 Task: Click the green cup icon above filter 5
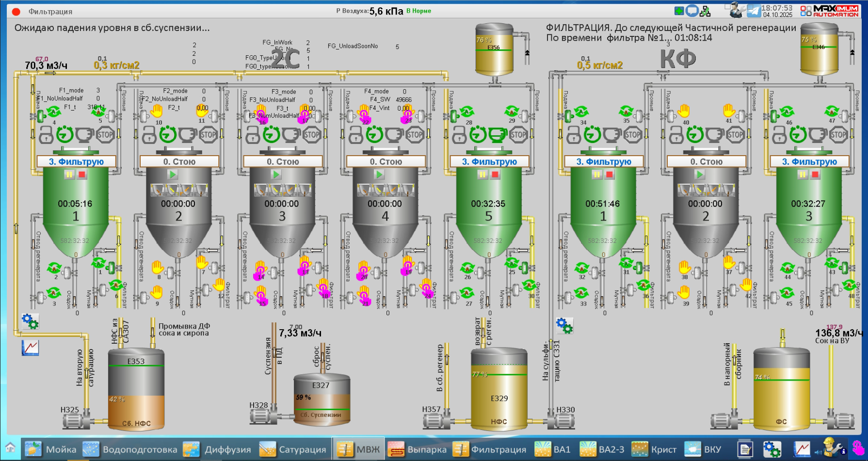pyautogui.click(x=498, y=135)
